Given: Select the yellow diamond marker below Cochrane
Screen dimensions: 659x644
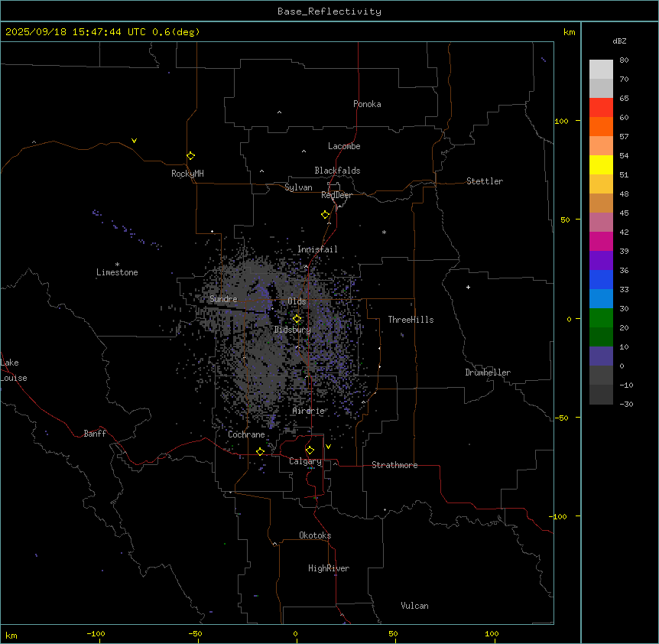Looking at the screenshot, I should tap(260, 452).
